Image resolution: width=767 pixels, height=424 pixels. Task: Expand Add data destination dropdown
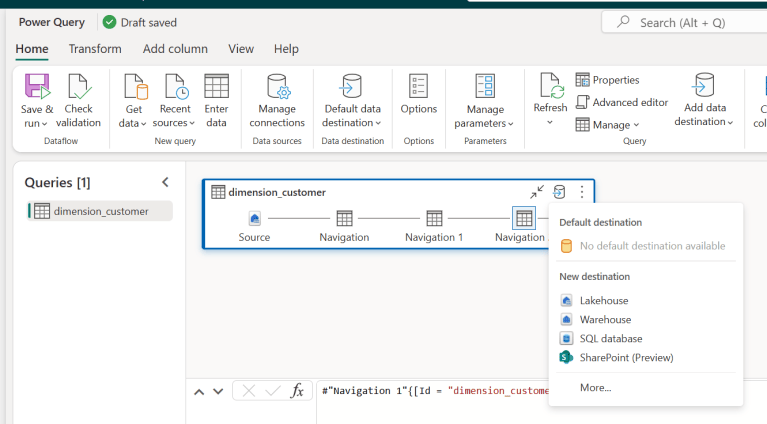[730, 122]
